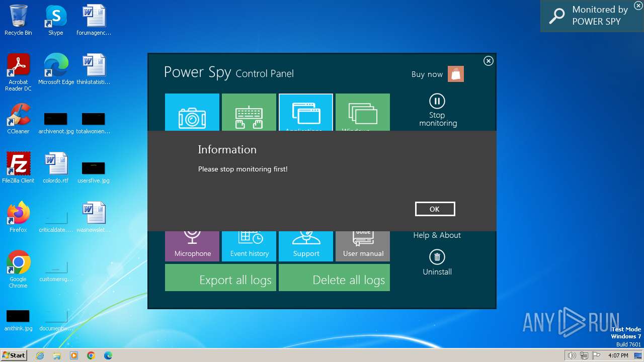The image size is (644, 362).
Task: Open the Screenshots camera tile
Action: 192,112
